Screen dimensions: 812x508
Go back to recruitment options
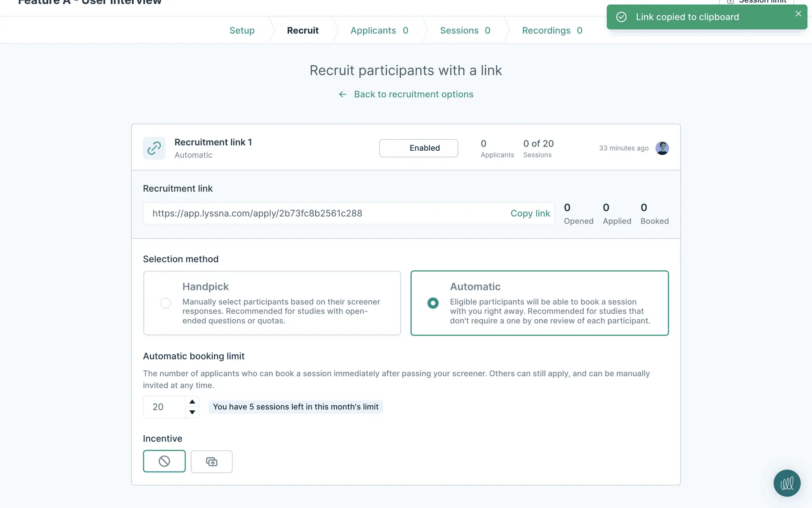coord(413,94)
